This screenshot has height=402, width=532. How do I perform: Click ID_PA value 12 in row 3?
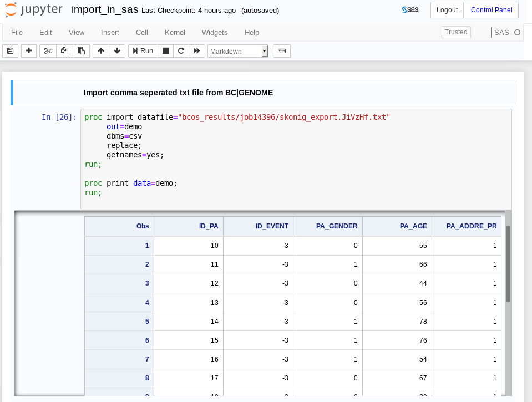[x=215, y=283]
